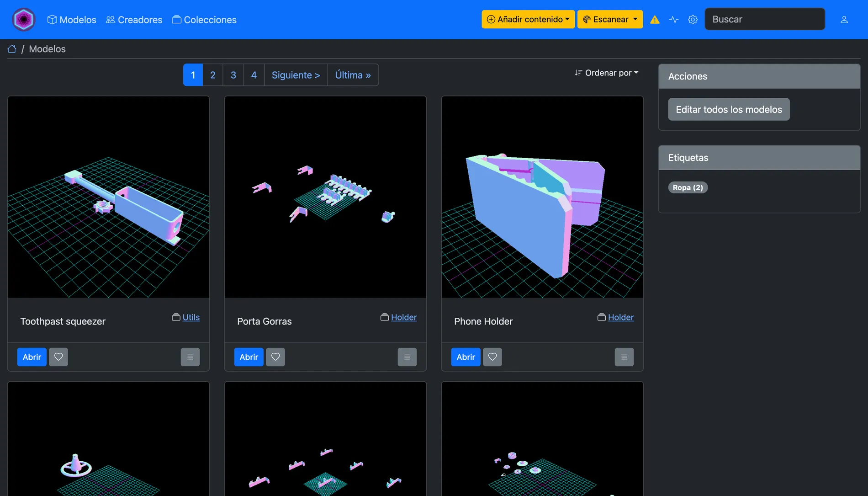Click the hexagon app logo
Viewport: 868px width, 496px height.
24,20
